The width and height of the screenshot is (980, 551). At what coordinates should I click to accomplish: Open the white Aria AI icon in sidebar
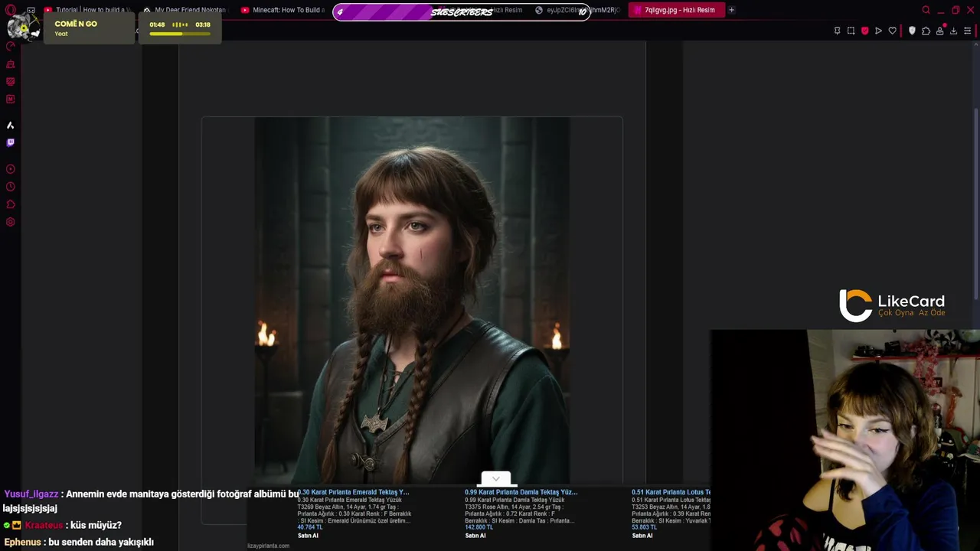click(11, 126)
